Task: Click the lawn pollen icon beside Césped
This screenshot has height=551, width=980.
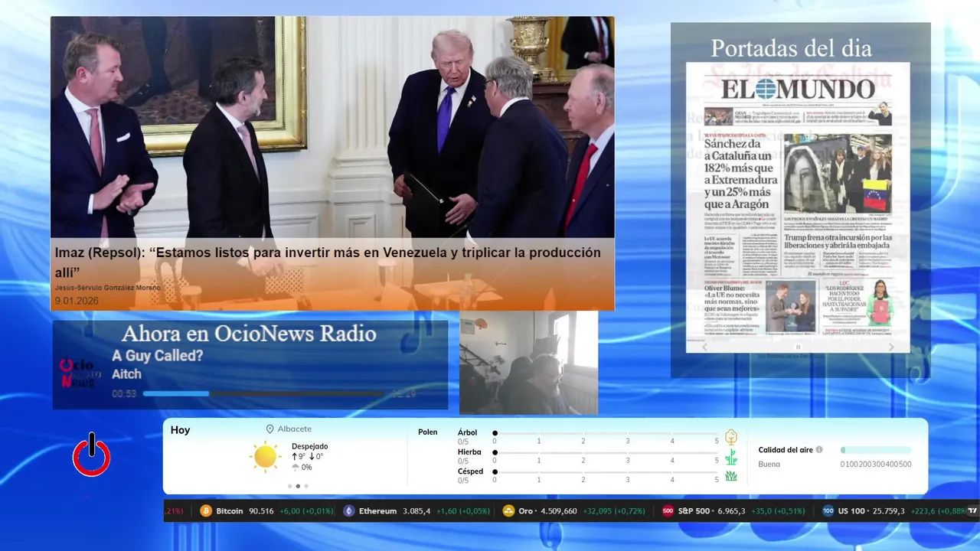Action: coord(731,476)
